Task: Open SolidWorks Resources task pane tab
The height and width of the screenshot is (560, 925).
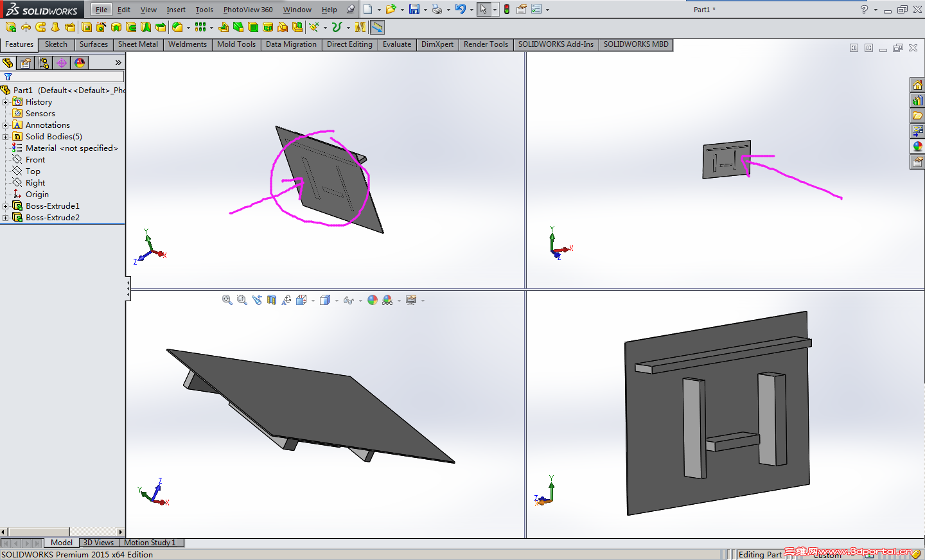Action: [x=917, y=85]
